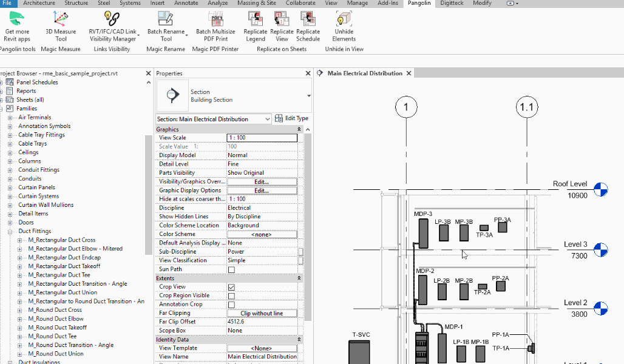
Task: Enable the Crop Region Visible checkbox
Action: click(x=231, y=295)
